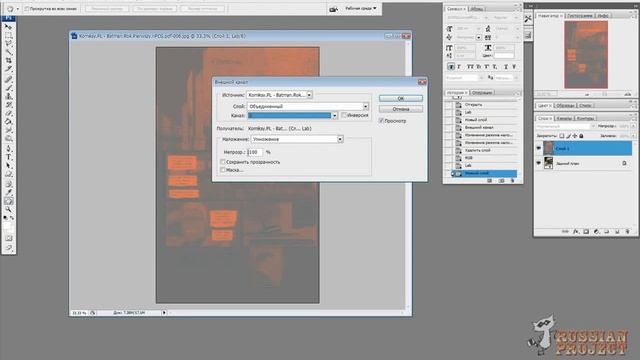Open the Слой dropdown in dialog
Viewport: 640px width, 360px height.
pyautogui.click(x=365, y=106)
